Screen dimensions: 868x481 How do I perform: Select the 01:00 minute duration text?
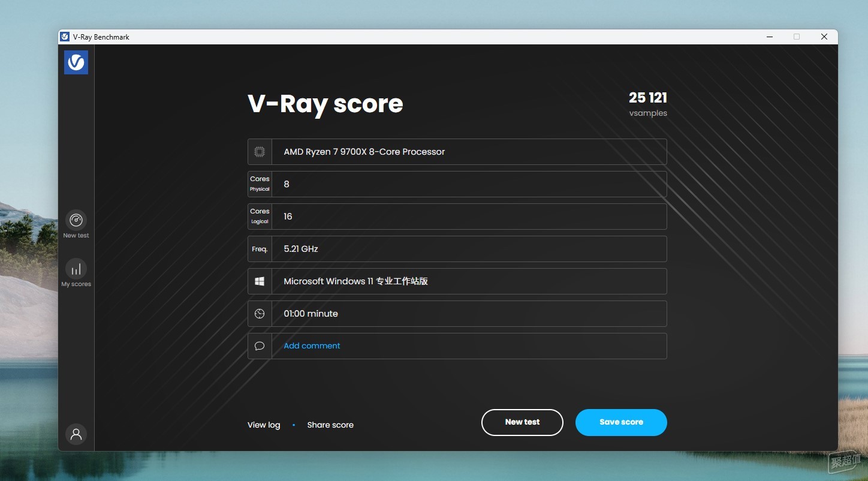click(x=311, y=314)
